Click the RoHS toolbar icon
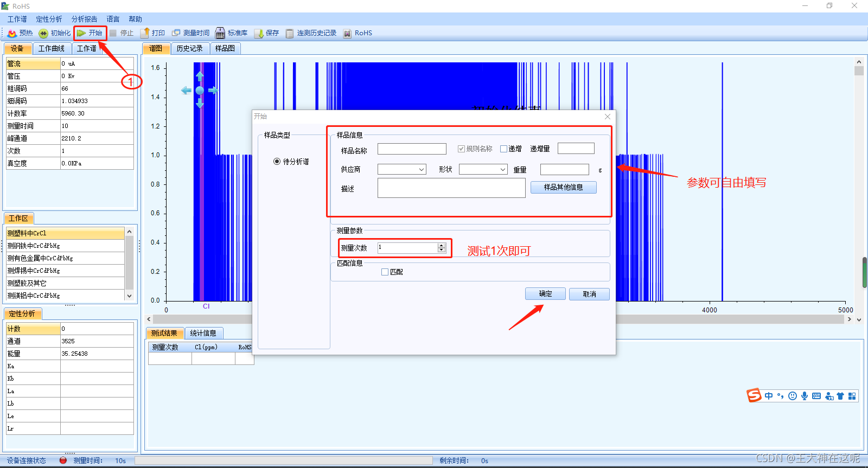 click(348, 33)
